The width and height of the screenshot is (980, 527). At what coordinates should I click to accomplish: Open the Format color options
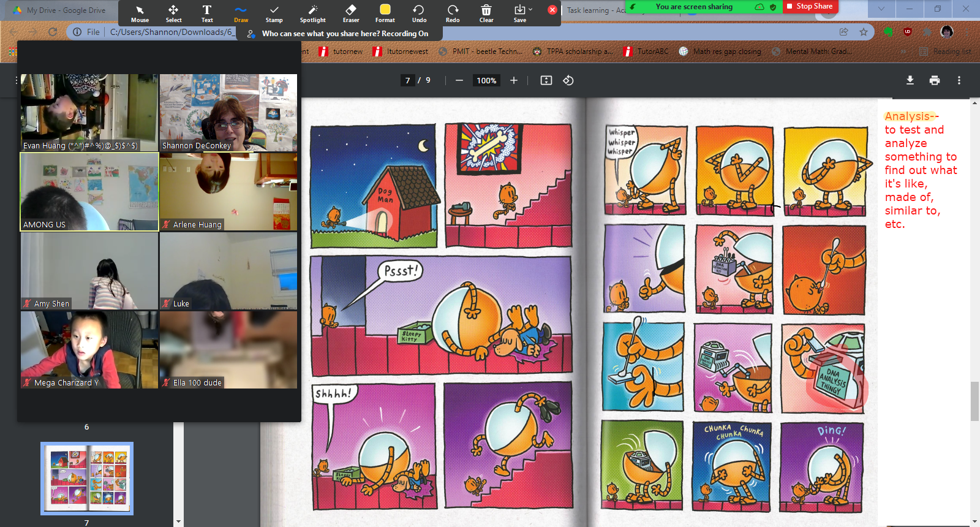pyautogui.click(x=385, y=13)
